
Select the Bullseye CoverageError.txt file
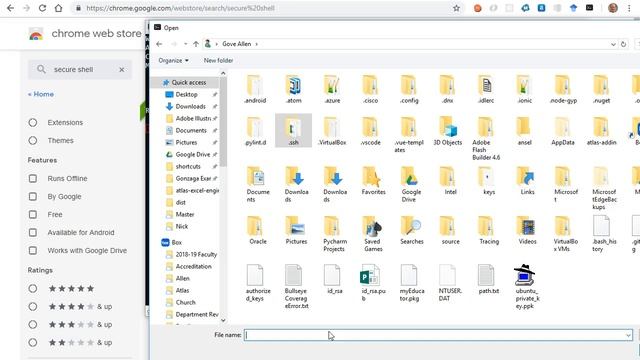[296, 287]
